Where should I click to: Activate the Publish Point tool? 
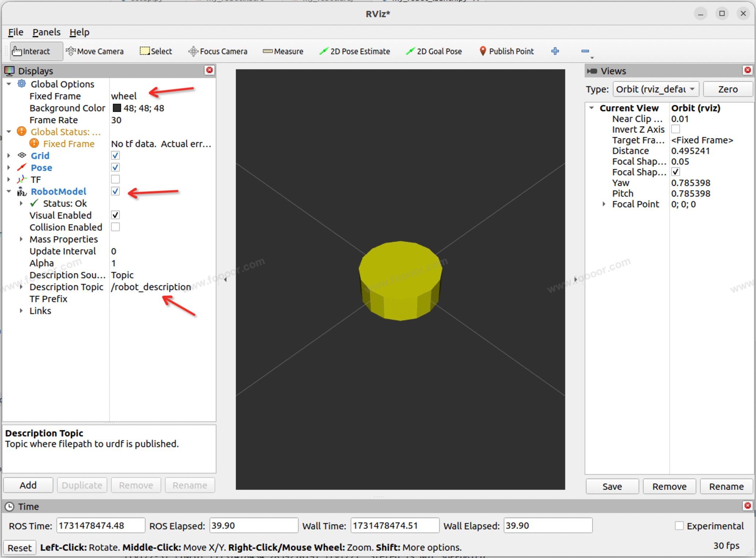506,51
